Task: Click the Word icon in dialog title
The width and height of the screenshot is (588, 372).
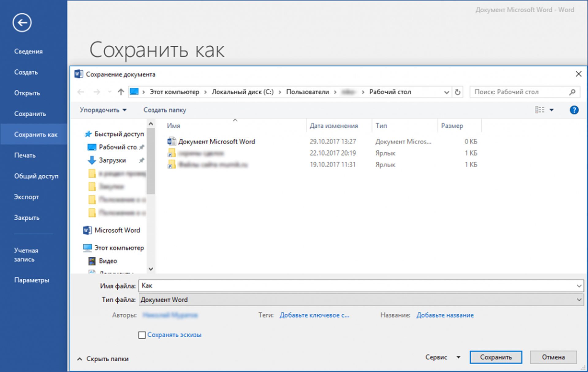Action: point(79,74)
